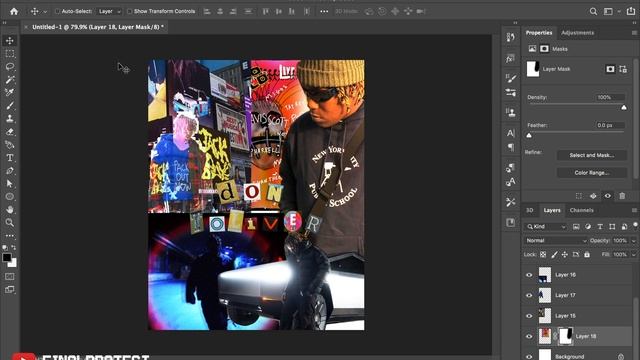Load selection from mask icon

pos(579,196)
